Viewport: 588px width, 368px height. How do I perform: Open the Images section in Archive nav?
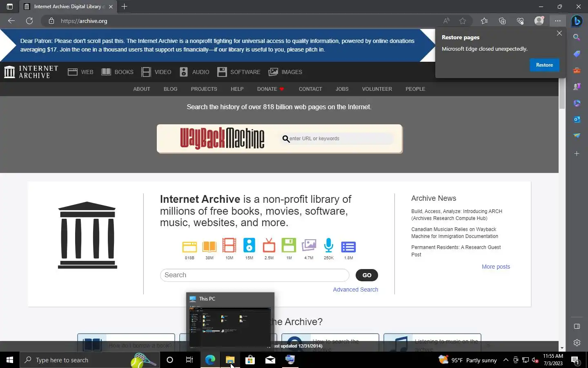(x=285, y=72)
